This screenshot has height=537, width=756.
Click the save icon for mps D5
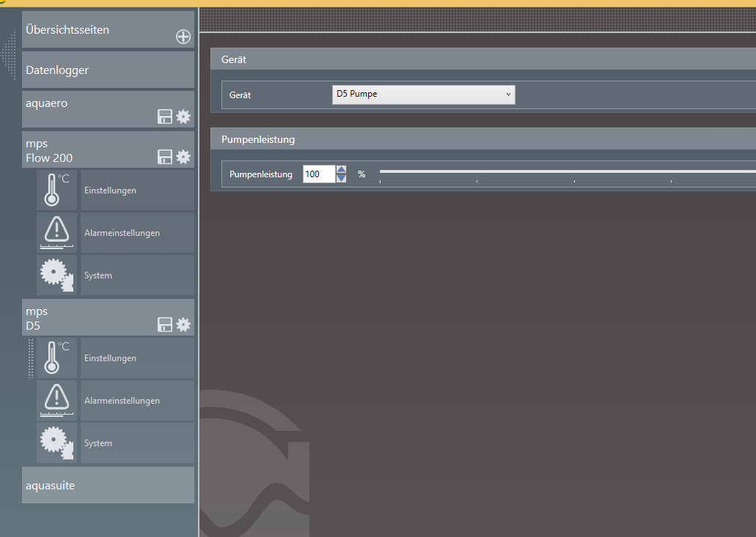click(166, 325)
